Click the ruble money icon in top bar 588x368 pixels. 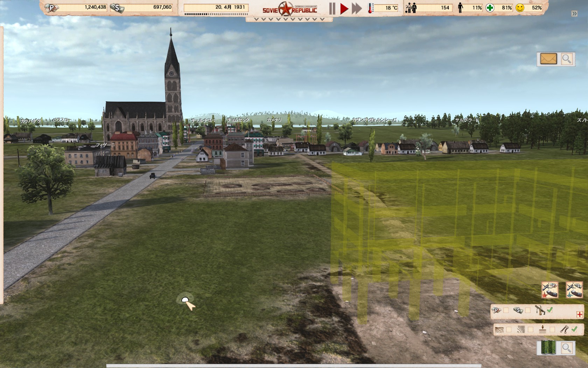(x=51, y=8)
